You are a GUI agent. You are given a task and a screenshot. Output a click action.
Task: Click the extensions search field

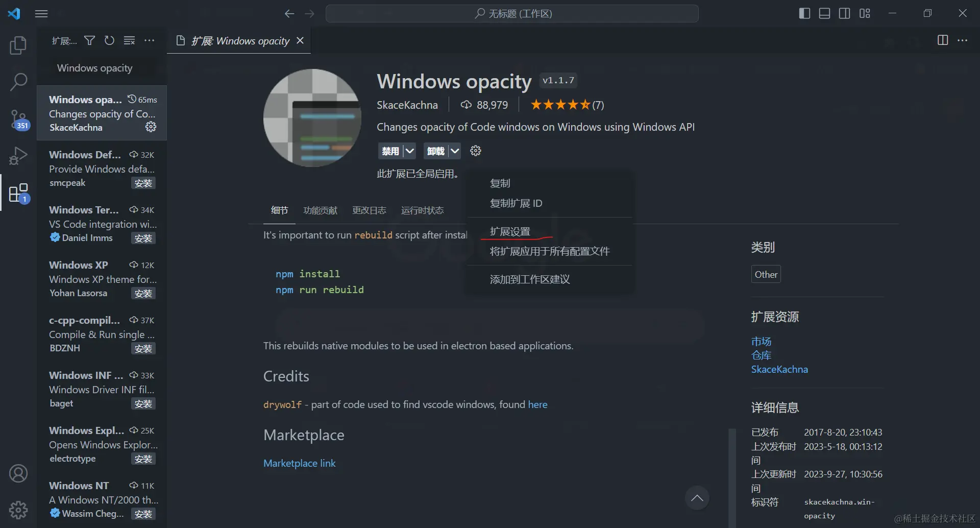102,68
